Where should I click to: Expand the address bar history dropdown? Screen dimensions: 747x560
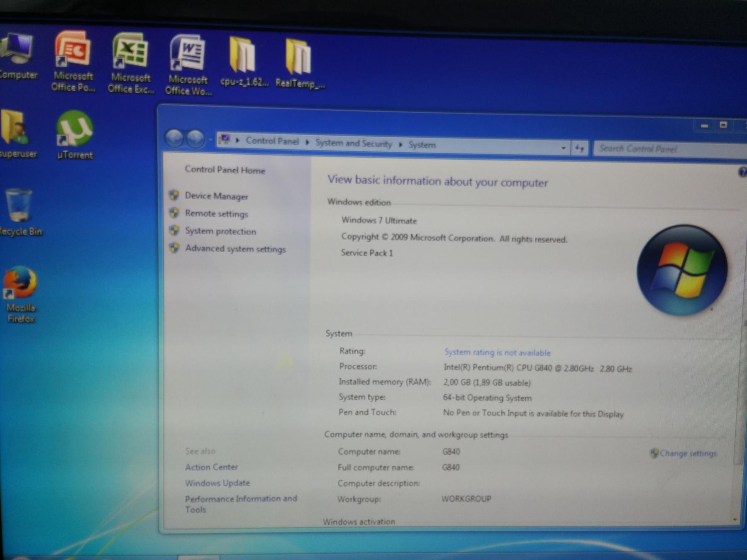pyautogui.click(x=563, y=148)
